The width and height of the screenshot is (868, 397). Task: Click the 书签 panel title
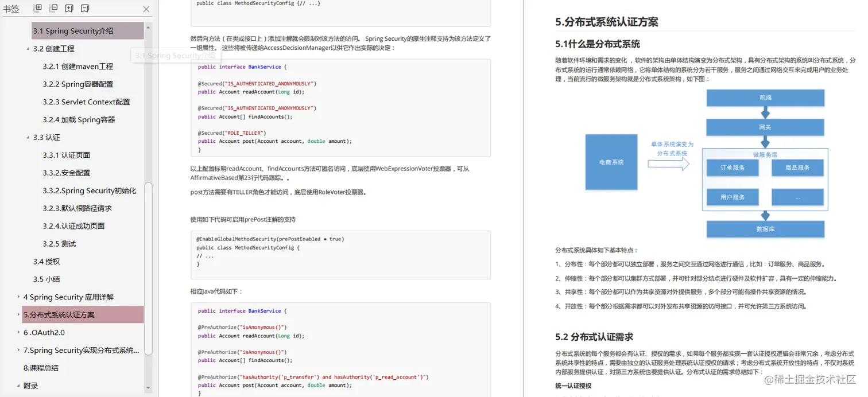pos(11,9)
